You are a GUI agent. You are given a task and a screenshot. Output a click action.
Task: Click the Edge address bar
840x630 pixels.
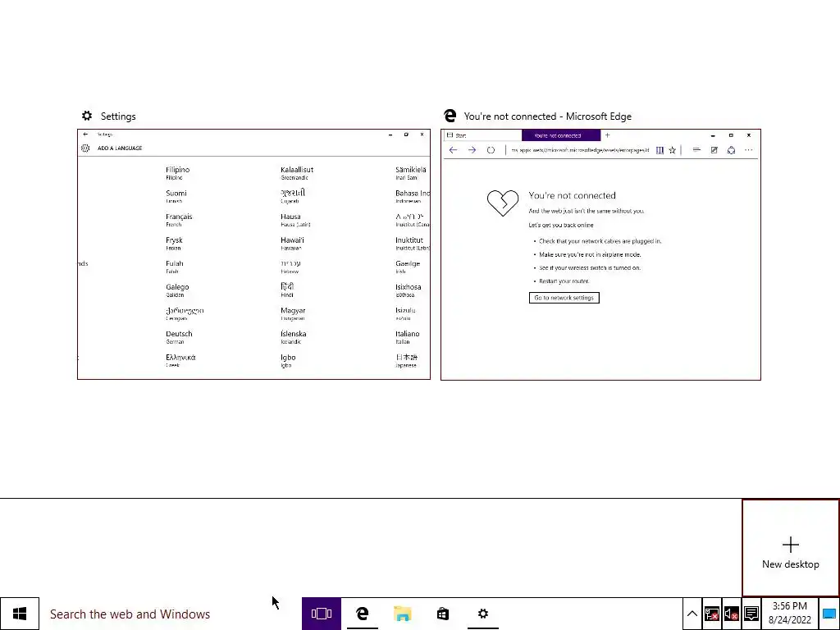tap(580, 151)
